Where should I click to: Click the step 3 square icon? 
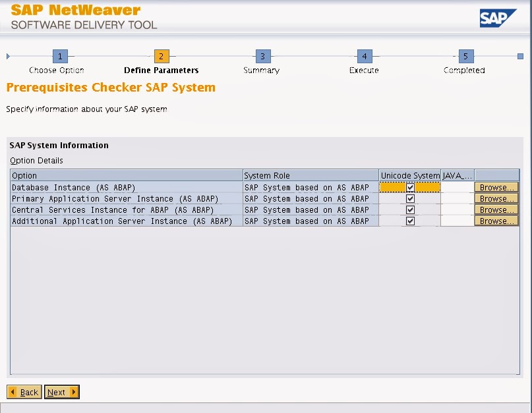[262, 57]
